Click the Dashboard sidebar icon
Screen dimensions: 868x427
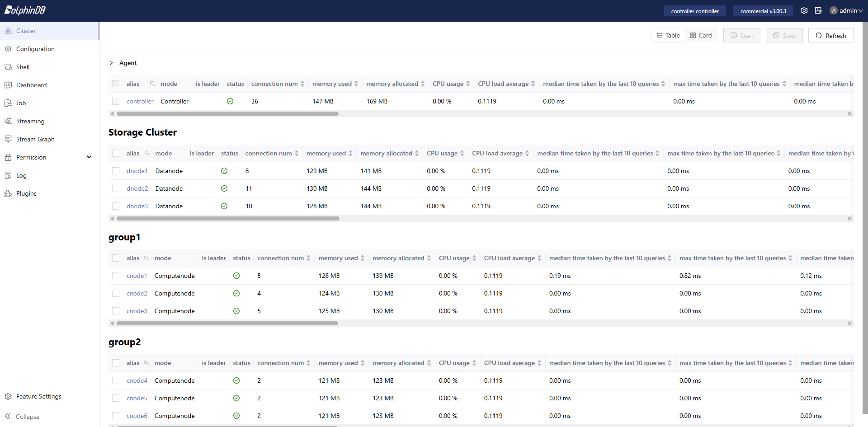(8, 85)
